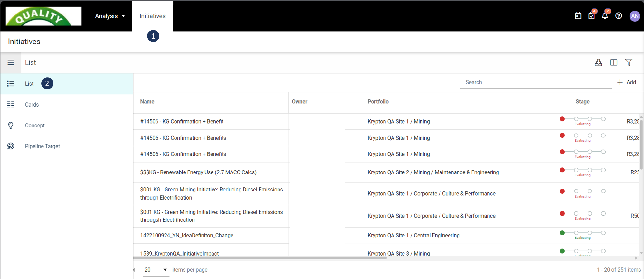Click the export download icon
The image size is (644, 279).
pos(598,62)
